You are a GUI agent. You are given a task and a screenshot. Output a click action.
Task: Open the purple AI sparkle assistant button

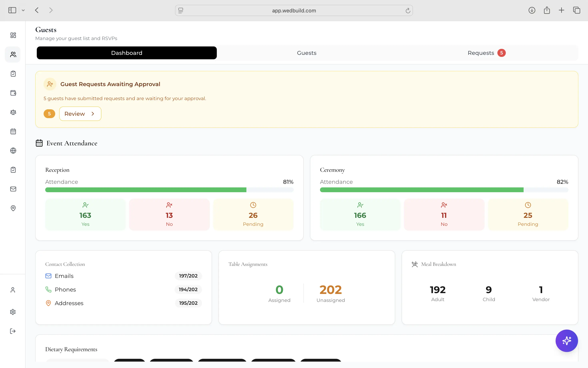[567, 341]
